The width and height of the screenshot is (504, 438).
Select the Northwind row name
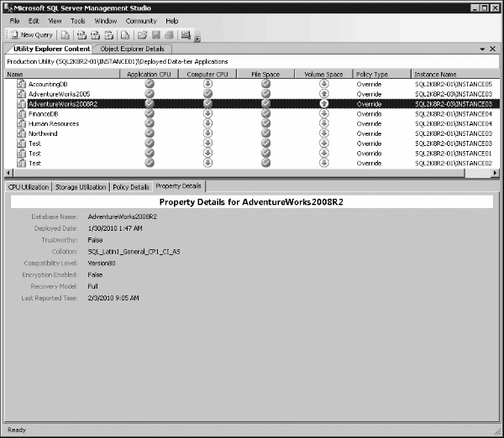pyautogui.click(x=43, y=133)
